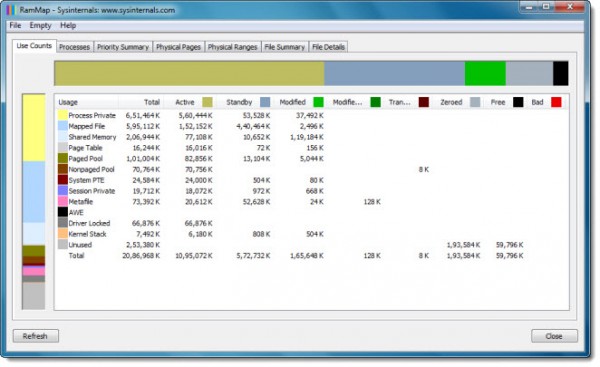Viewport: 600px width, 367px height.
Task: Click the Active color swatch in header
Action: pyautogui.click(x=207, y=102)
